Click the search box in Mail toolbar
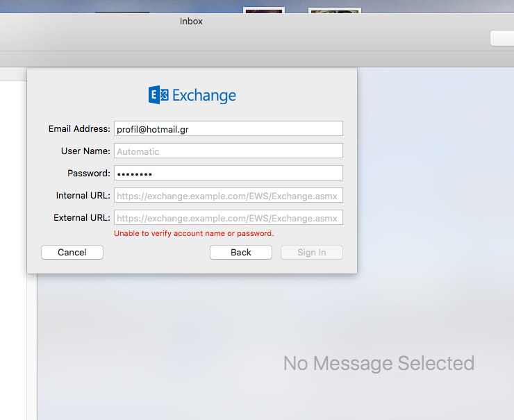 [502, 38]
